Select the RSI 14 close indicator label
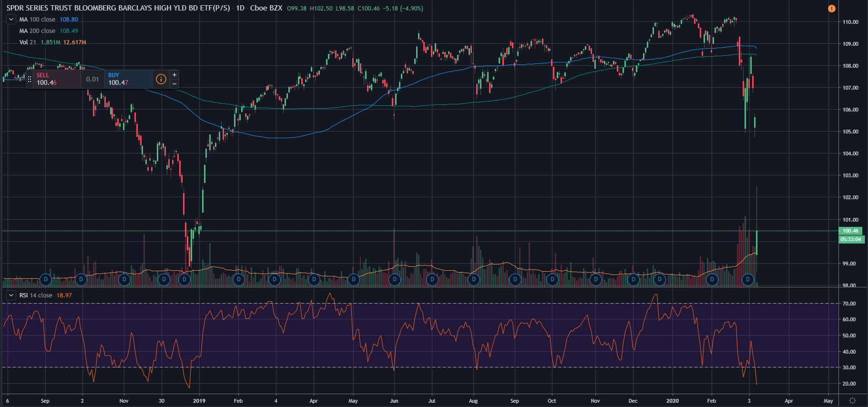This screenshot has width=868, height=407. coord(36,295)
